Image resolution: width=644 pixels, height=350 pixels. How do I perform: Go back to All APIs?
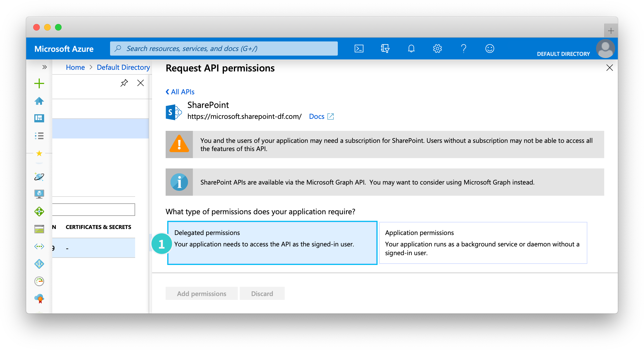coord(180,92)
